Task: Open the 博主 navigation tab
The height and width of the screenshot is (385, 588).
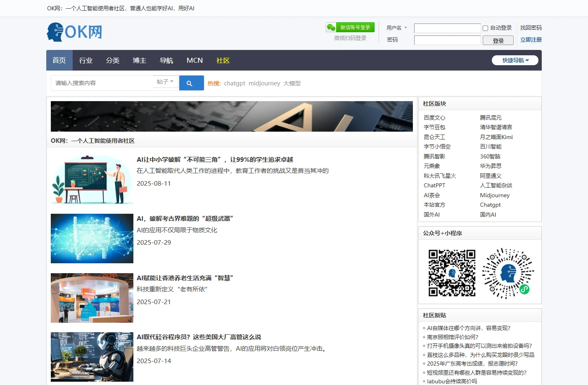Action: [x=140, y=60]
